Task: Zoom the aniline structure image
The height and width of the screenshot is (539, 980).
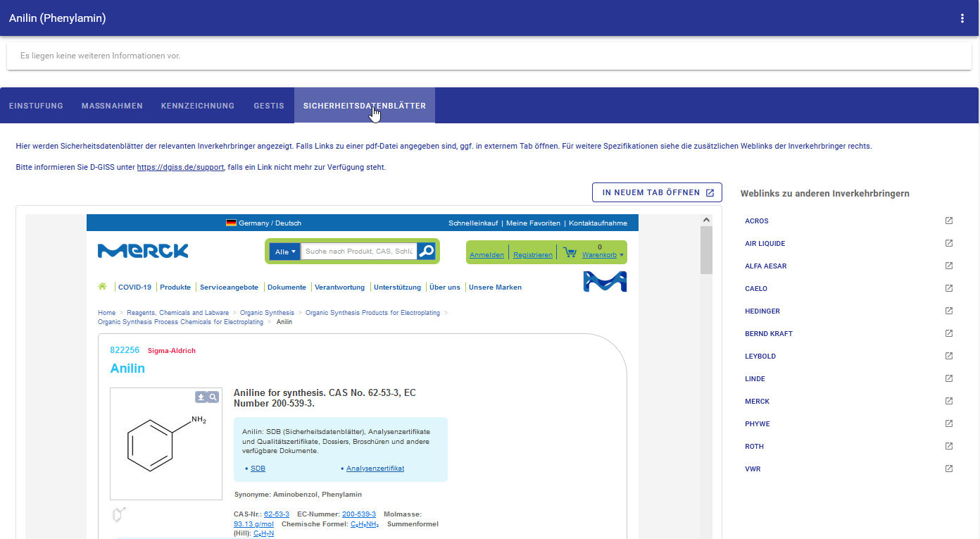Action: (213, 397)
